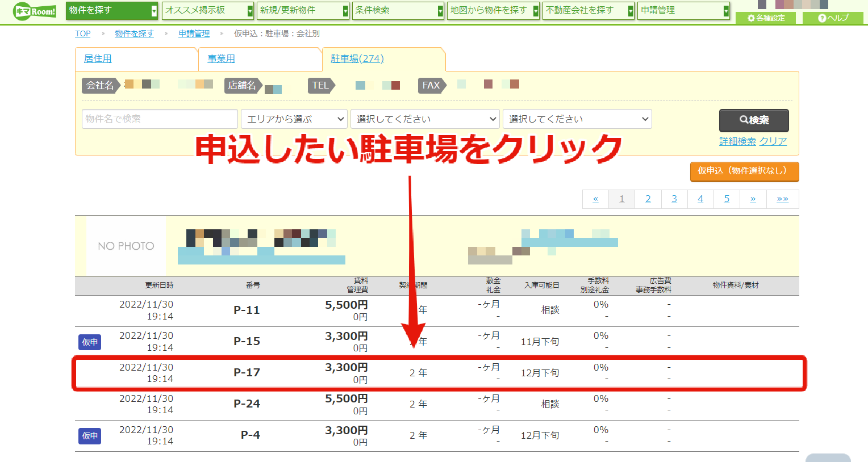Click the 物件資料/素材 column header
Image resolution: width=868 pixels, height=462 pixels.
tap(736, 285)
